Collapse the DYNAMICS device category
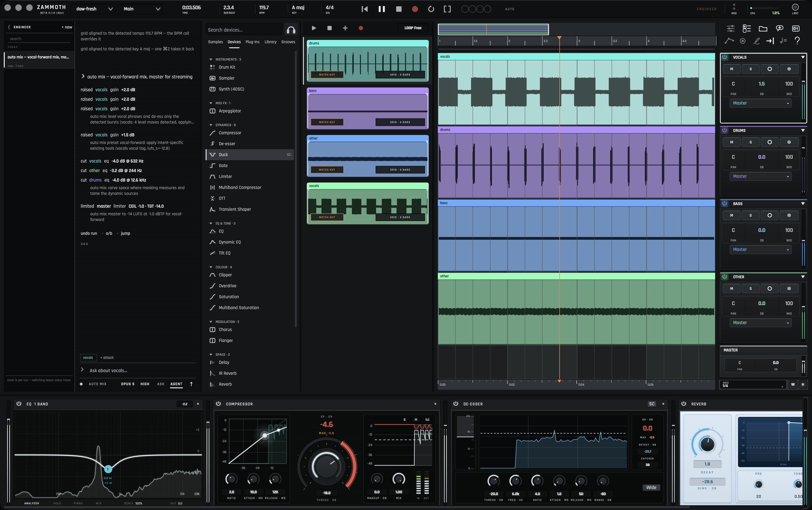Screen dimensions: 812x510 click(211, 125)
